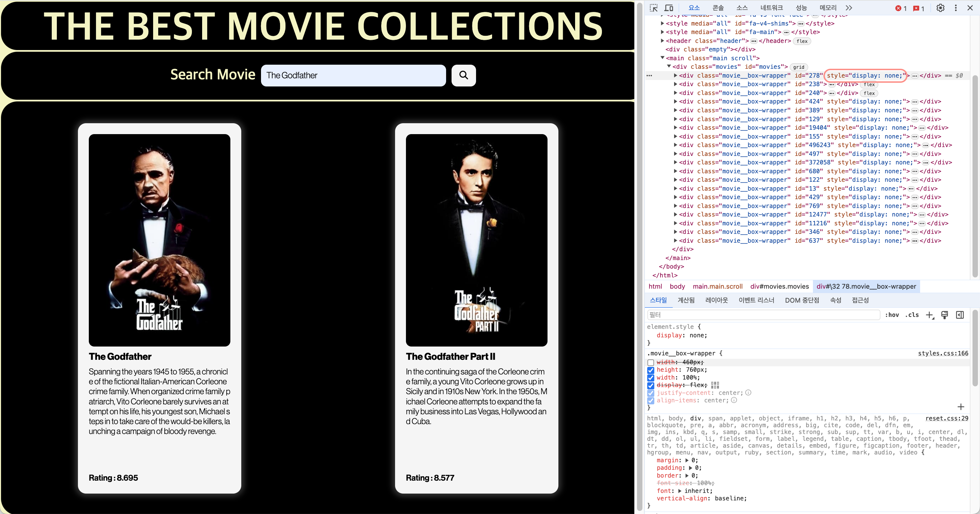Screen dimensions: 980x514
Task: Click info icon beside justify-content
Action: 748,392
